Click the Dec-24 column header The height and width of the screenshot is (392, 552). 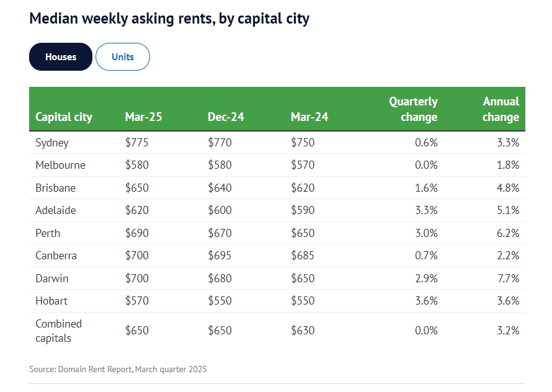226,117
